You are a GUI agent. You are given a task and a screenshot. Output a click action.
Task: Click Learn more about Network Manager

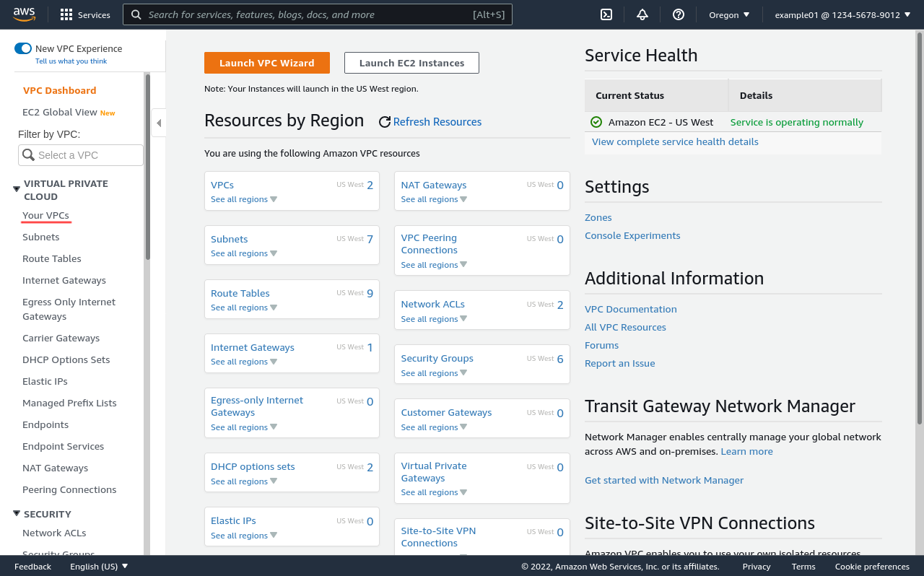pyautogui.click(x=747, y=451)
